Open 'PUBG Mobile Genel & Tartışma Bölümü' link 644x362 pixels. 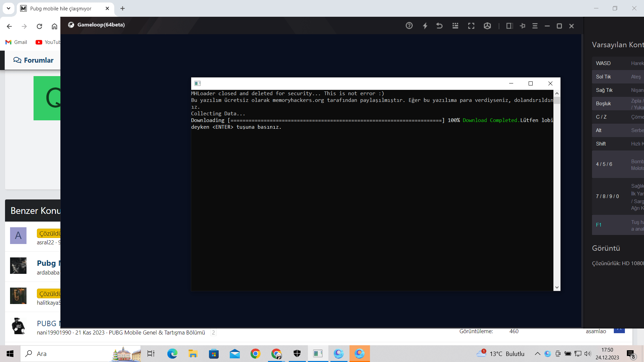(157, 333)
